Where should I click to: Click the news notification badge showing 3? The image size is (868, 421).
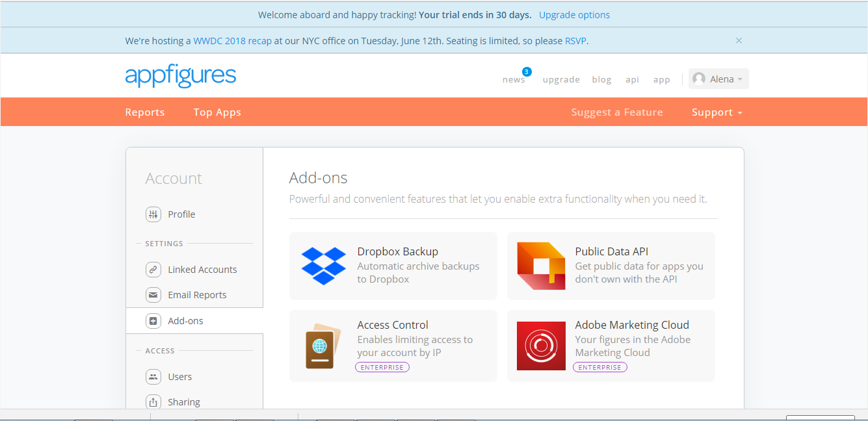527,71
